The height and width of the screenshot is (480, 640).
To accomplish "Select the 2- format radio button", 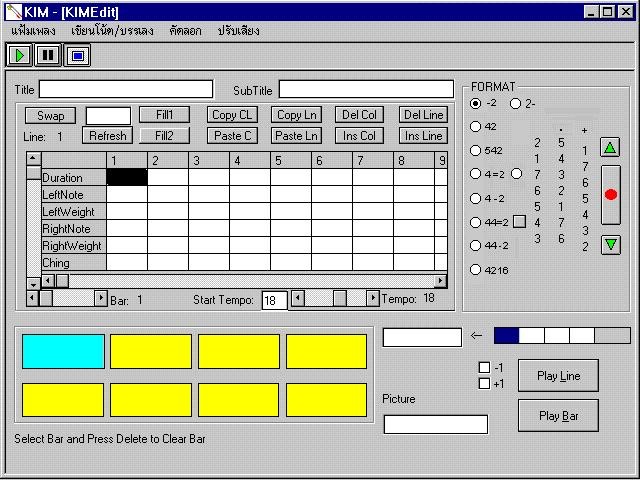I will pos(516,104).
